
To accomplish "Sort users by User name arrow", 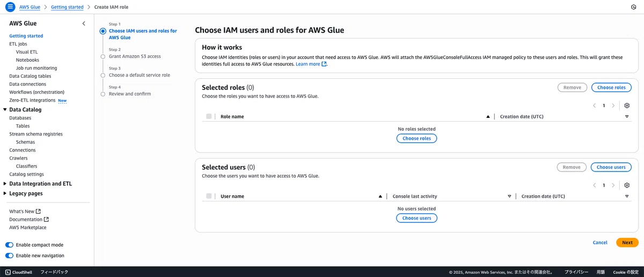I will pyautogui.click(x=380, y=196).
